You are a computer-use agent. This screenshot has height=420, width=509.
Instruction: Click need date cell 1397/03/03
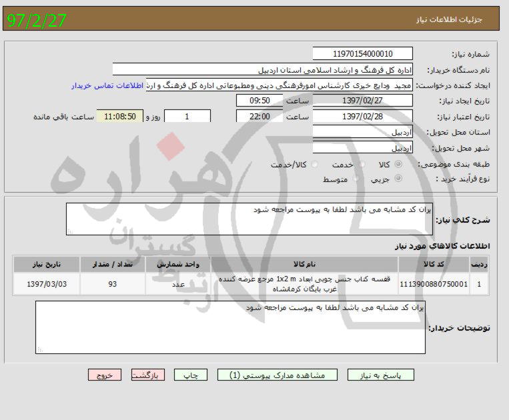pyautogui.click(x=47, y=284)
